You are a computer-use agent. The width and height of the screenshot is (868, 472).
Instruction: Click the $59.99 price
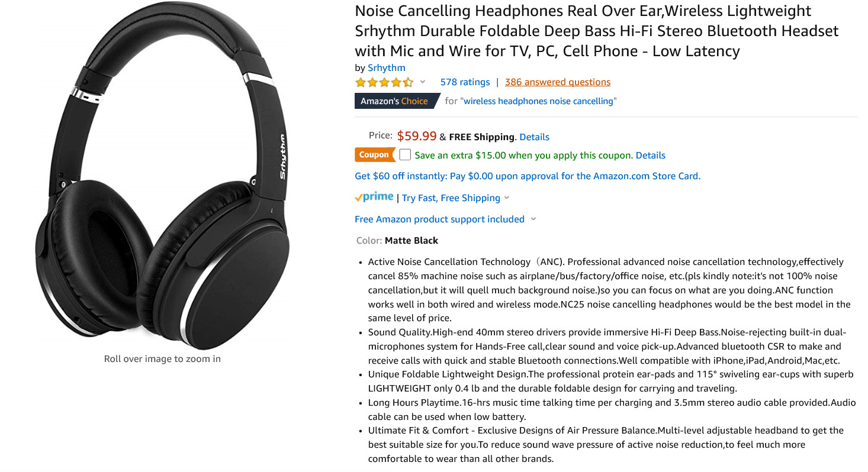pos(416,136)
